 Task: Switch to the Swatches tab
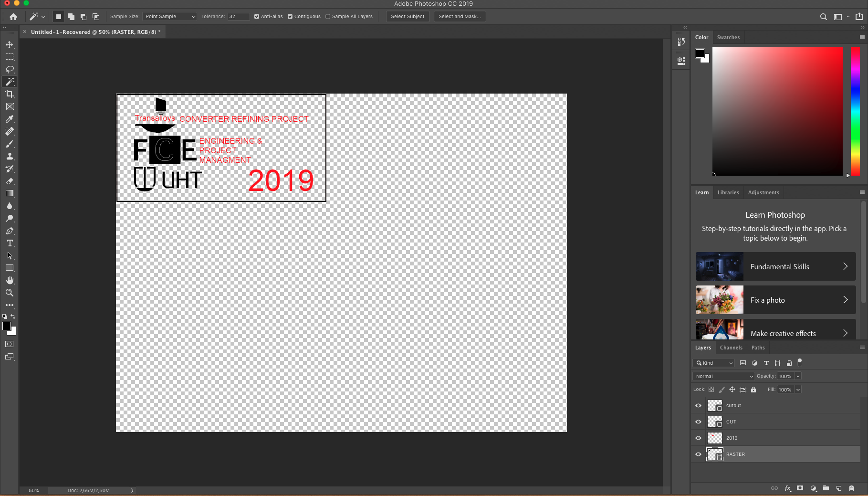pyautogui.click(x=728, y=37)
